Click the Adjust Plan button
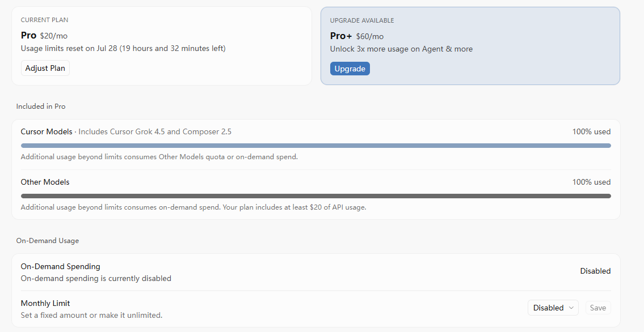Screen dimensions: 644x332 tap(45, 68)
